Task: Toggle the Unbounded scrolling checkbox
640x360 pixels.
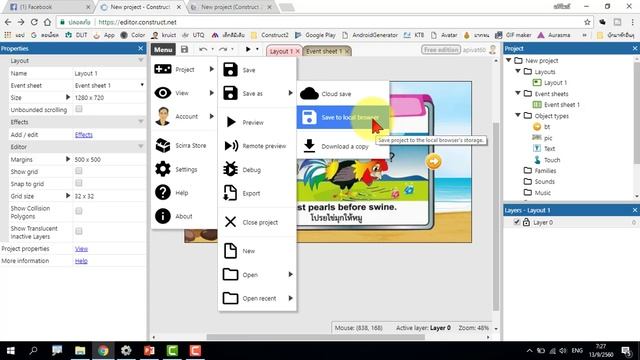Action: click(79, 109)
